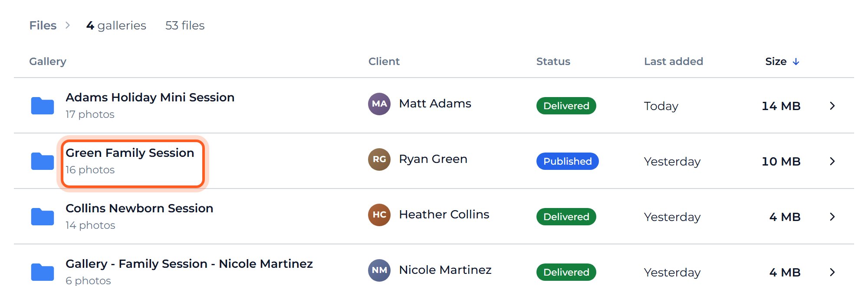Go to Files breadcrumb
The width and height of the screenshot is (868, 286).
point(43,26)
